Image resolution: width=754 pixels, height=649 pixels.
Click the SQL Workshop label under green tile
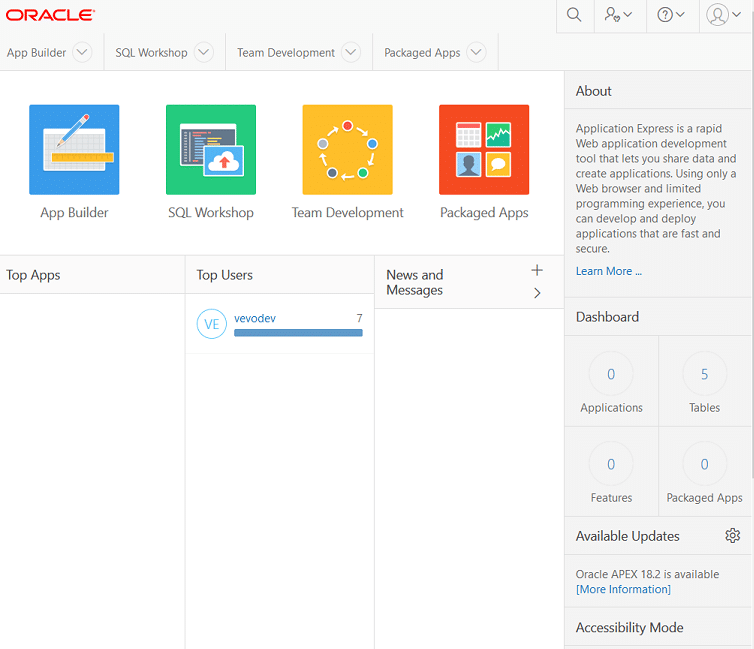(211, 212)
